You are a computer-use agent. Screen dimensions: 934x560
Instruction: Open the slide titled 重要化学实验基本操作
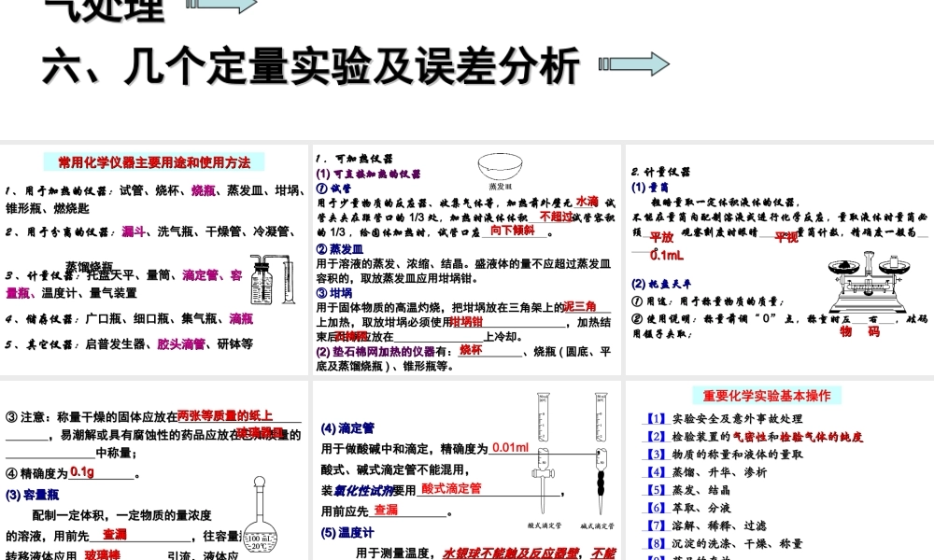tap(780, 470)
